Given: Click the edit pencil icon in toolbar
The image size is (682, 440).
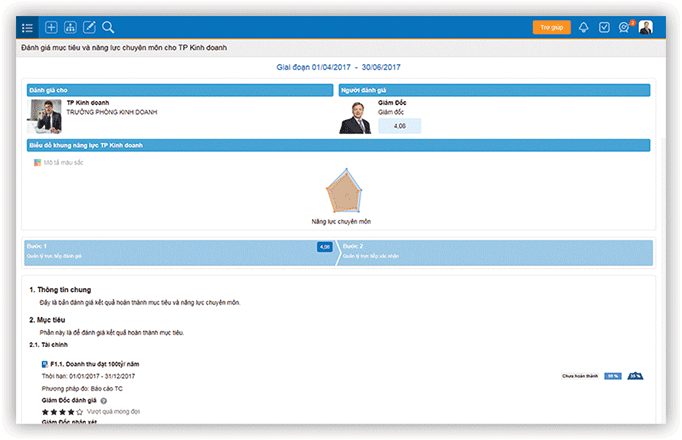Looking at the screenshot, I should click(89, 27).
